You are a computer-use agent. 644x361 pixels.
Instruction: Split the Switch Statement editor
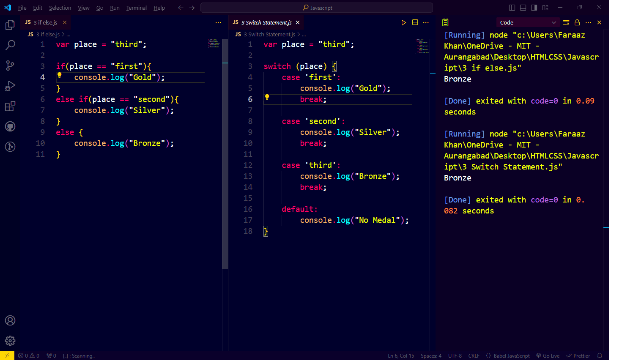tap(415, 22)
